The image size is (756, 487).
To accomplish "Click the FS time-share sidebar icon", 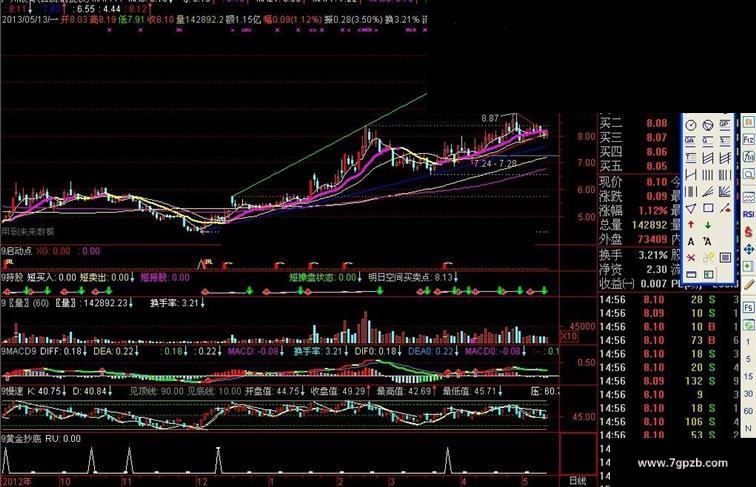I will pyautogui.click(x=748, y=308).
